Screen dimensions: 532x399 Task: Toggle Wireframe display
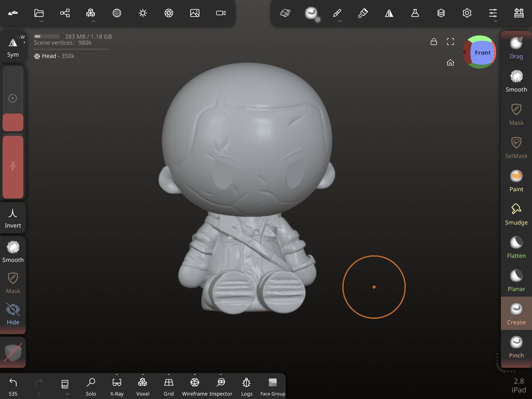195,386
